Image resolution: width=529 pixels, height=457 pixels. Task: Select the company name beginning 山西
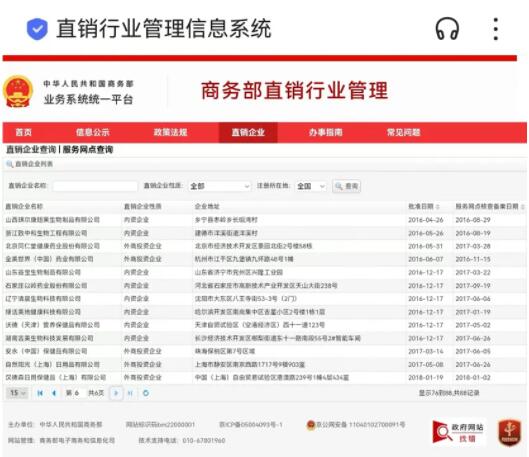(52, 220)
